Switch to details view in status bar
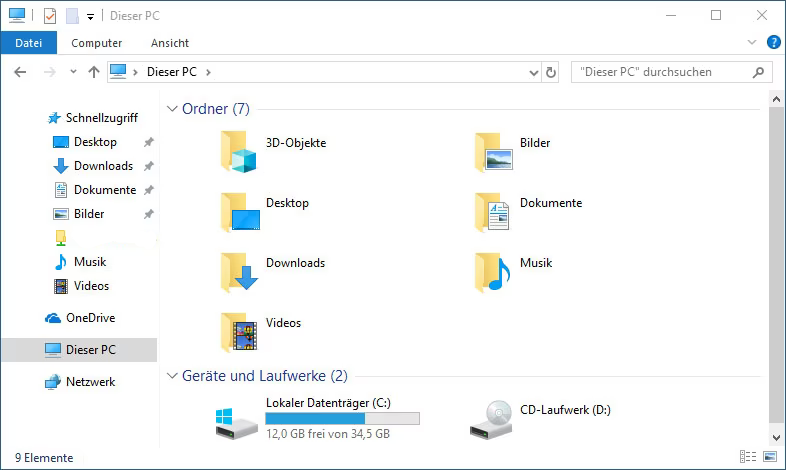Screen dimensions: 786x470 click(746, 458)
